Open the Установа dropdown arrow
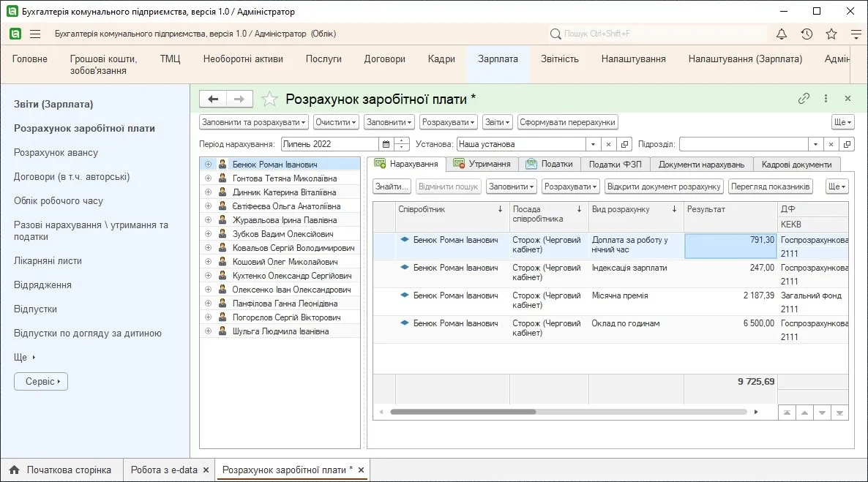This screenshot has width=868, height=482. tap(593, 144)
